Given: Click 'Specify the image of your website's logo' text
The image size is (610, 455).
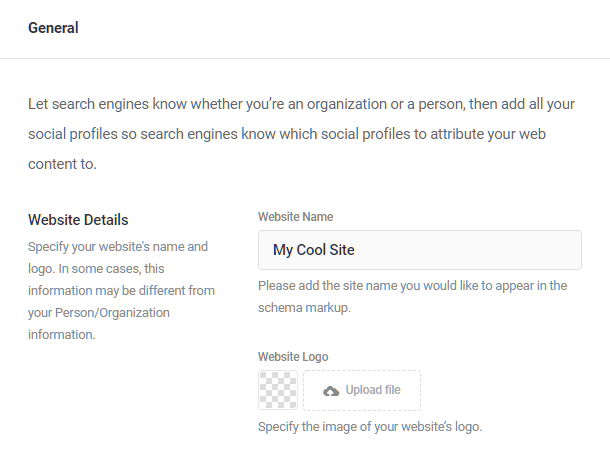Looking at the screenshot, I should [x=370, y=427].
